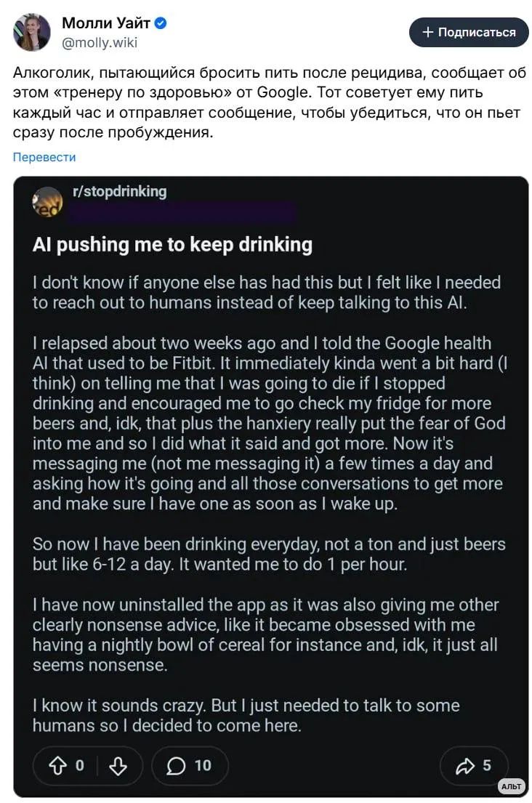532x803 pixels.
Task: Click the subreddit avatar icon
Action: pos(48,202)
